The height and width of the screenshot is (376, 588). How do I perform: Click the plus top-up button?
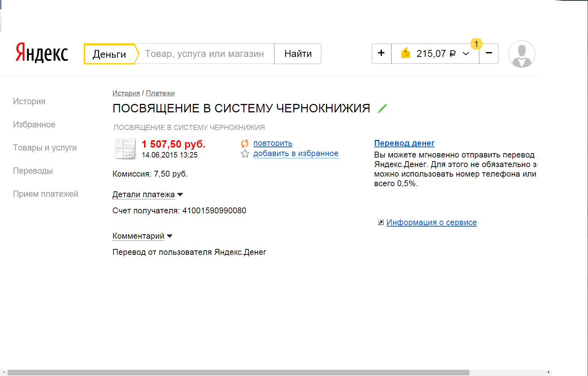[381, 54]
